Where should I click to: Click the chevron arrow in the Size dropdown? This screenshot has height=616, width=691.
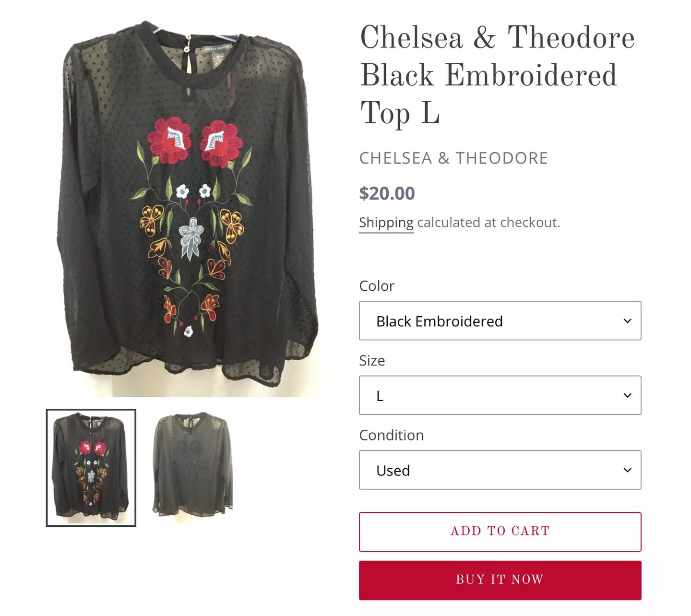tap(627, 395)
